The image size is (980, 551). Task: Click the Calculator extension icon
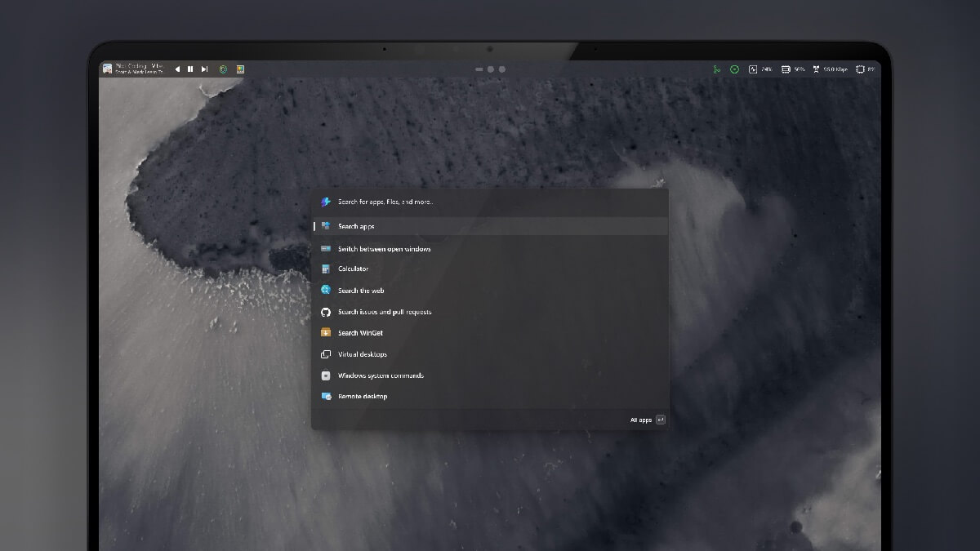327,269
